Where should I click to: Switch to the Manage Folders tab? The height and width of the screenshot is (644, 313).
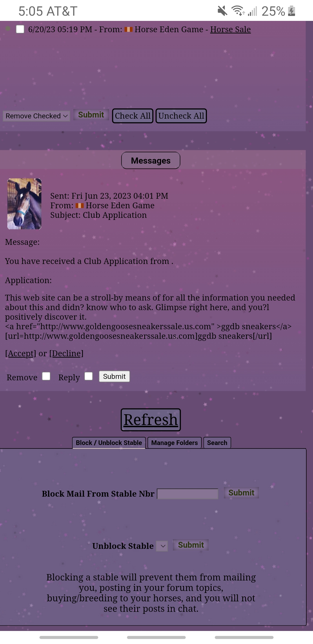pos(174,443)
